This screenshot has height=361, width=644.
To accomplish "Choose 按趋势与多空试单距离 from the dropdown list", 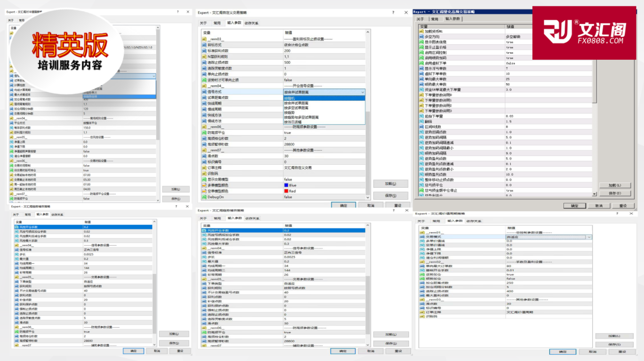I will [324, 117].
